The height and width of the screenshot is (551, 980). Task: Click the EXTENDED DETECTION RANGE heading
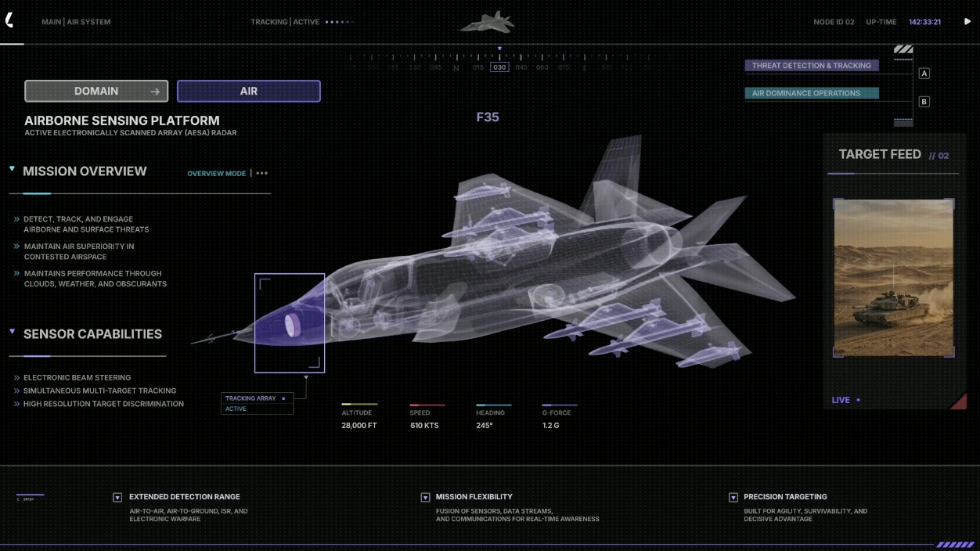(x=185, y=497)
